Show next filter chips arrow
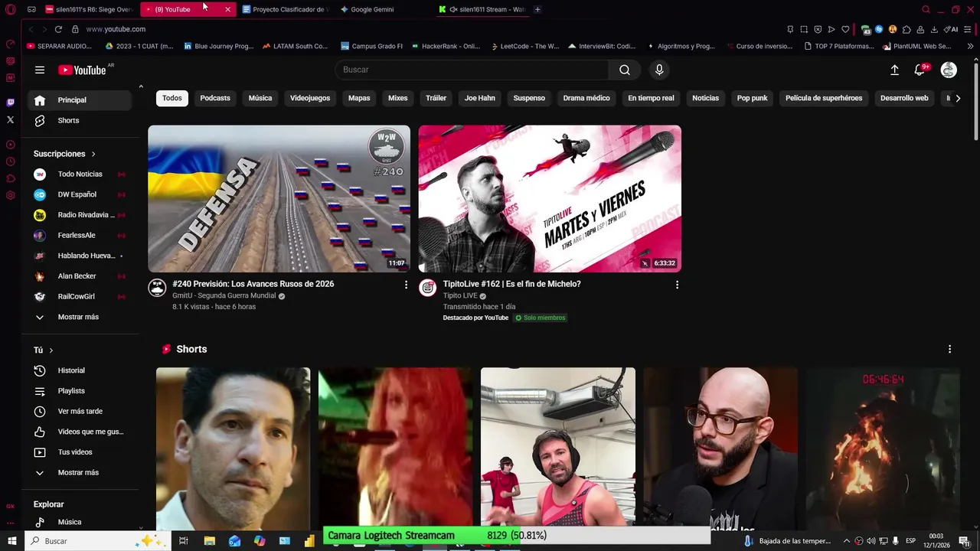 coord(958,98)
